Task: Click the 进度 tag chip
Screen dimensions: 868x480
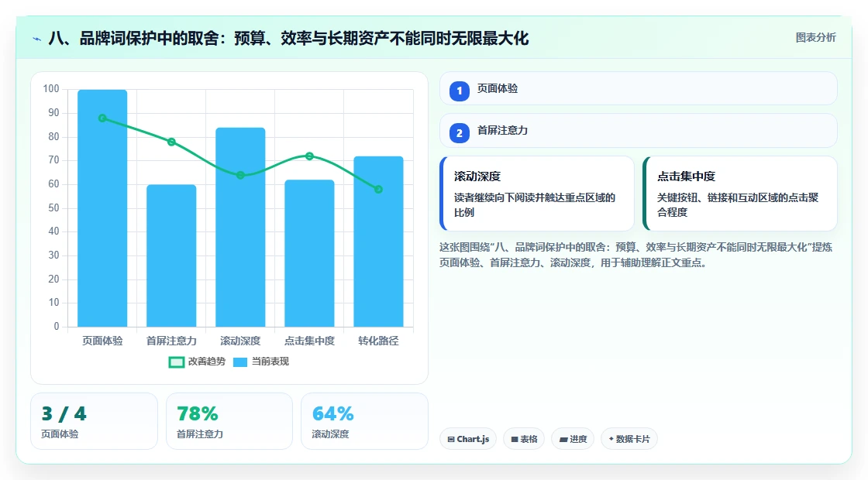Action: point(573,439)
